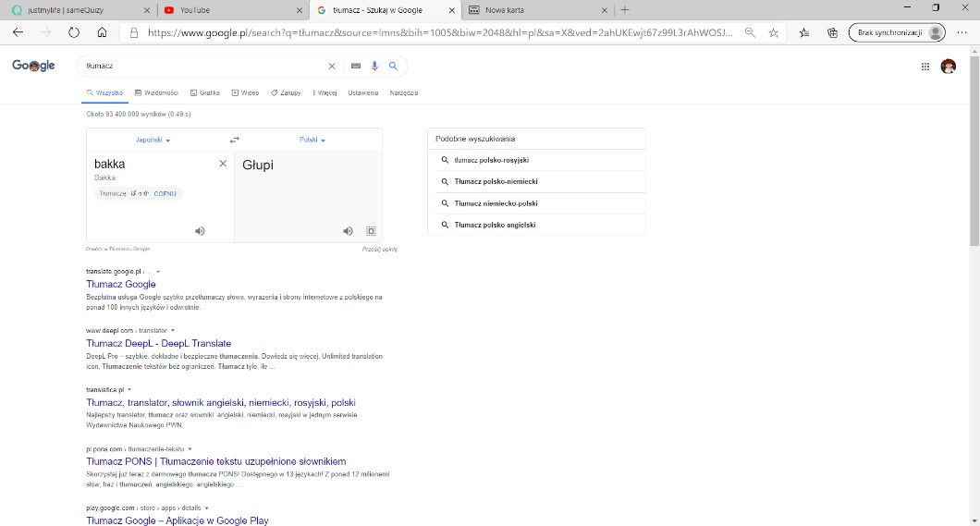980x526 pixels.
Task: Switch to the Grafika results tab
Action: pos(205,93)
